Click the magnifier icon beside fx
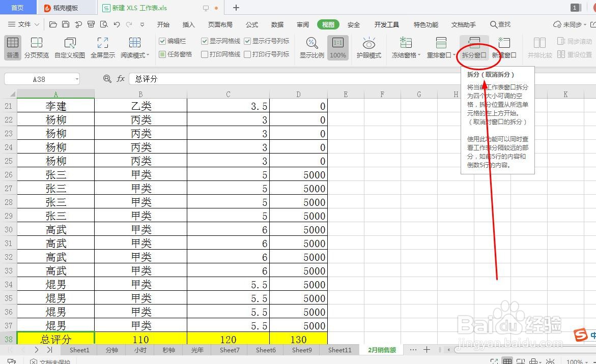Screen dimensions: 596x364 (107, 79)
